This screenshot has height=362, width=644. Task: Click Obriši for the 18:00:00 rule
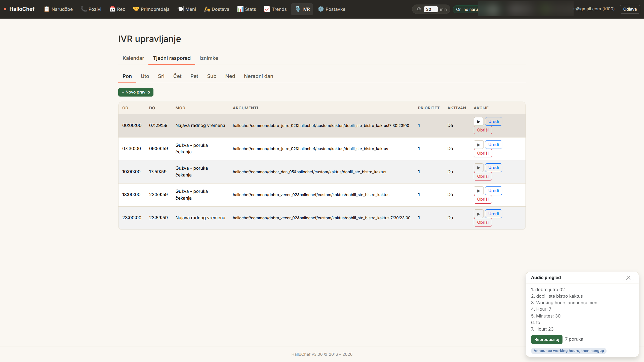point(482,199)
